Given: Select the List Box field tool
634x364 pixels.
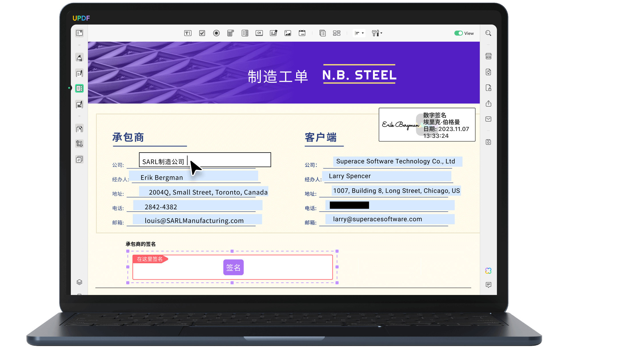Looking at the screenshot, I should coord(245,33).
